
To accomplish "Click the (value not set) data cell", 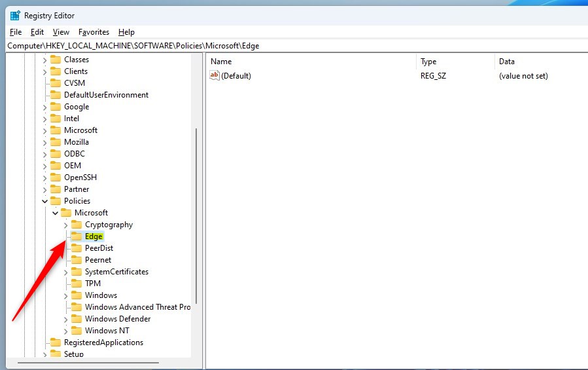I will 523,76.
